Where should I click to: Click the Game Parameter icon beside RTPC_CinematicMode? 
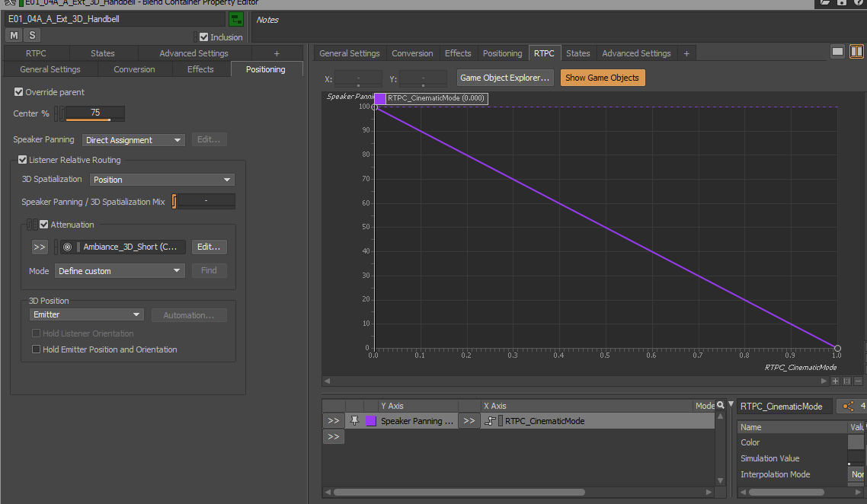pyautogui.click(x=490, y=421)
